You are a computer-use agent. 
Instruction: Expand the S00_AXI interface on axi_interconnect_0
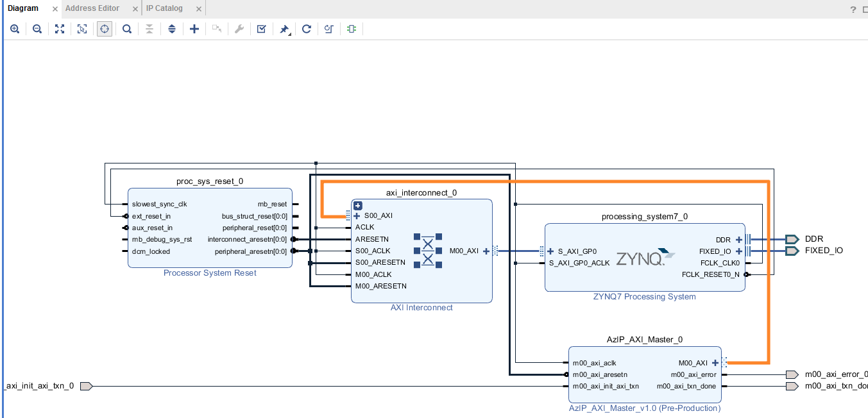357,216
